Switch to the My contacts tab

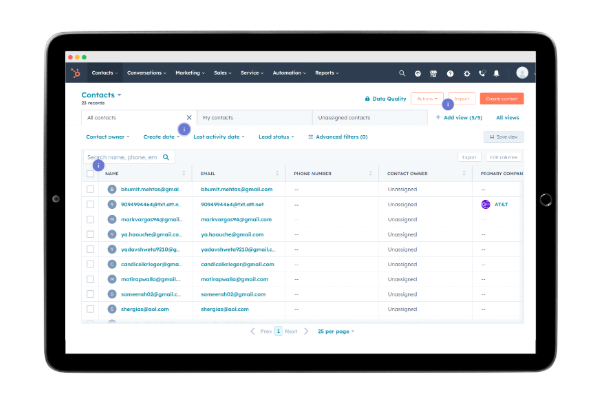pyautogui.click(x=253, y=117)
